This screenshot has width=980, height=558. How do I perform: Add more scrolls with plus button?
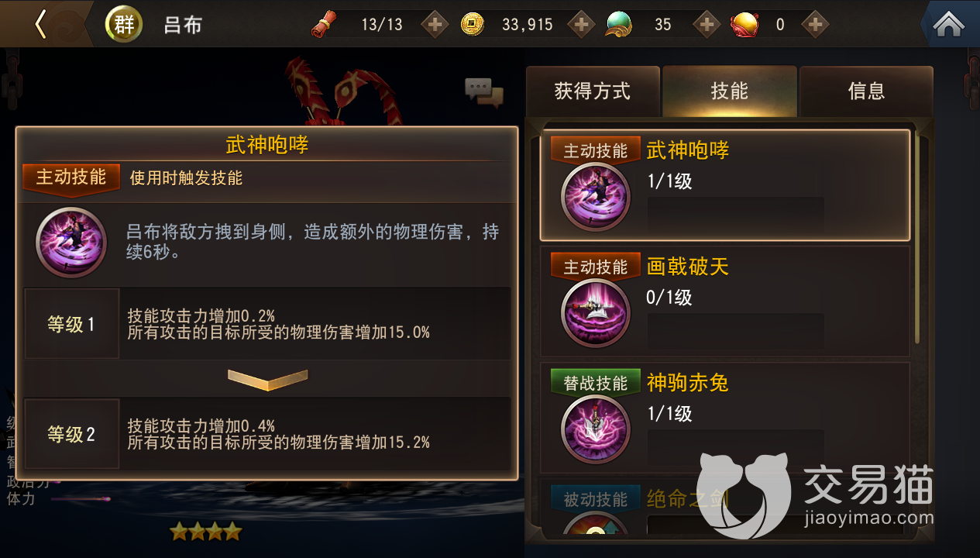[435, 24]
